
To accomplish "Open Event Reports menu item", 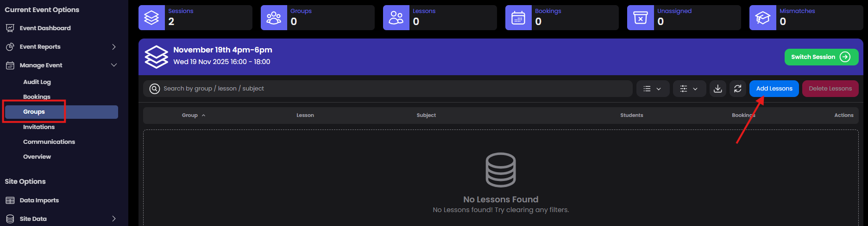I will click(40, 47).
